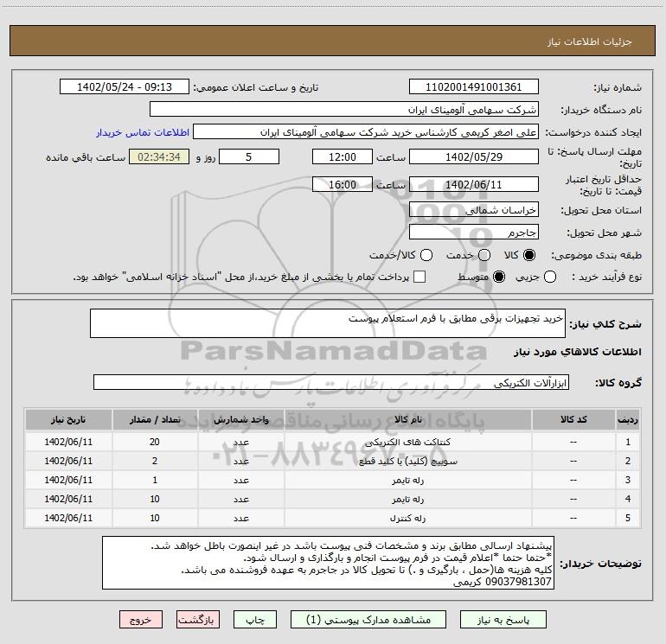
Task: Click the اطلاعات کالاهای مورد نیاز heading
Action: (x=578, y=352)
